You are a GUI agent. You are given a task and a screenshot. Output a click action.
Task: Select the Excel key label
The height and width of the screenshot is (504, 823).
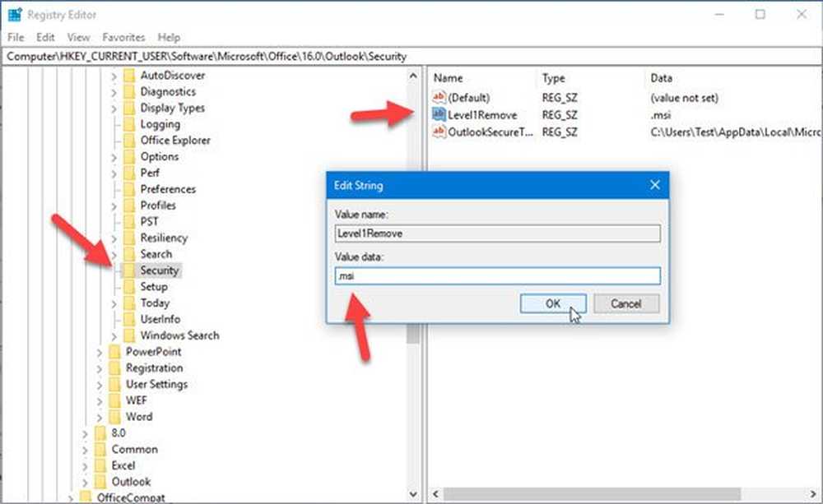[x=123, y=465]
